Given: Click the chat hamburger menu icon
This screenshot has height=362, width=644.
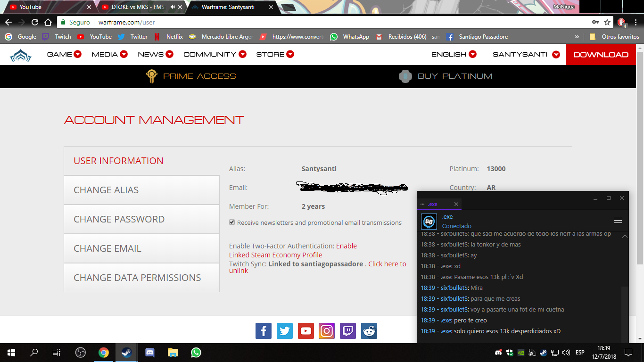Looking at the screenshot, I should [618, 221].
